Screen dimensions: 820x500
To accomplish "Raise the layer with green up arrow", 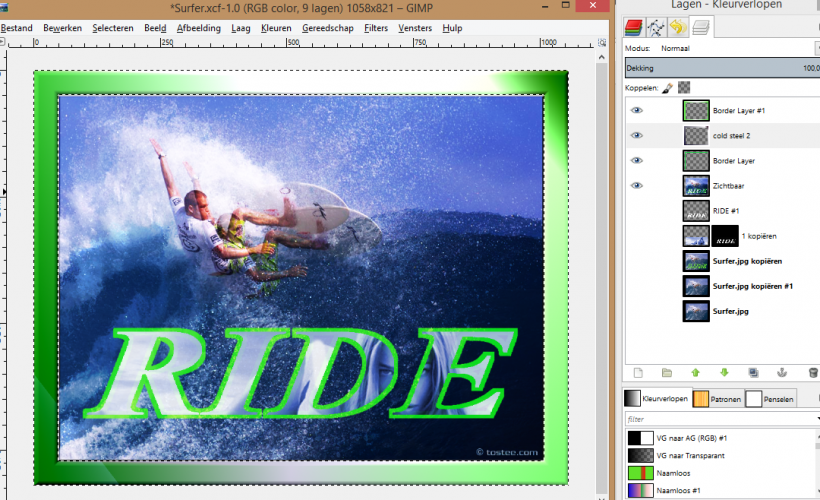I will (695, 372).
